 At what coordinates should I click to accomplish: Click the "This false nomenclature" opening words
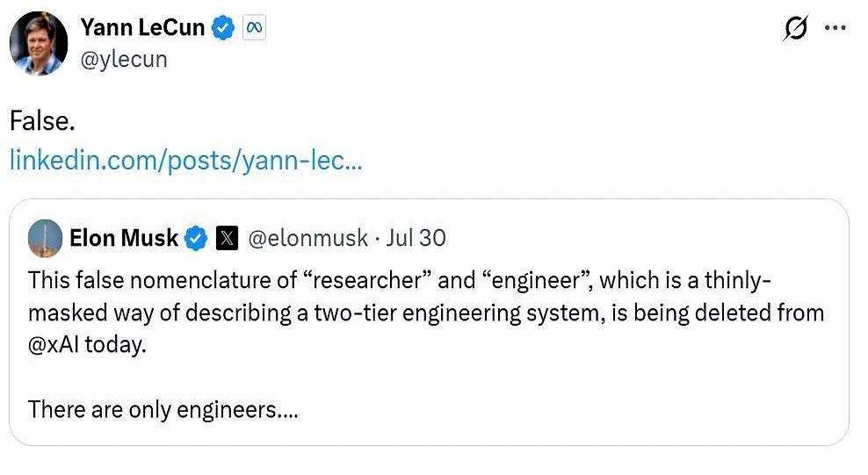(128, 280)
